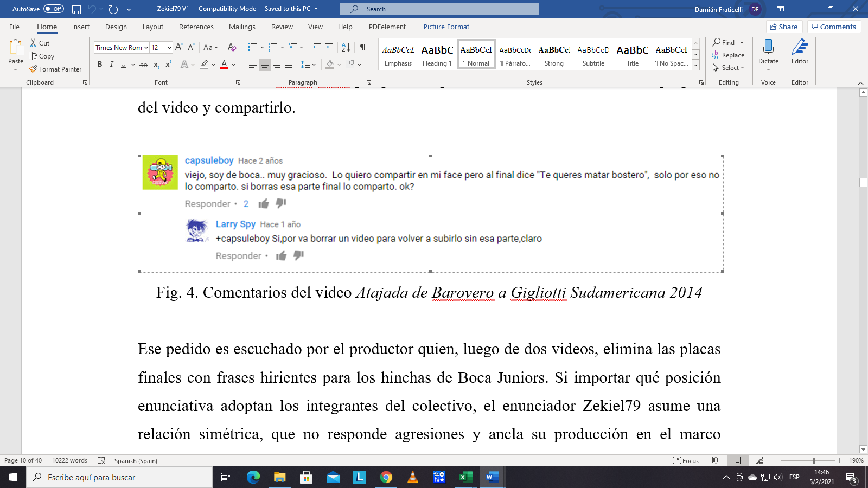Click the Windows taskbar search field
This screenshot has width=868, height=488.
119,477
